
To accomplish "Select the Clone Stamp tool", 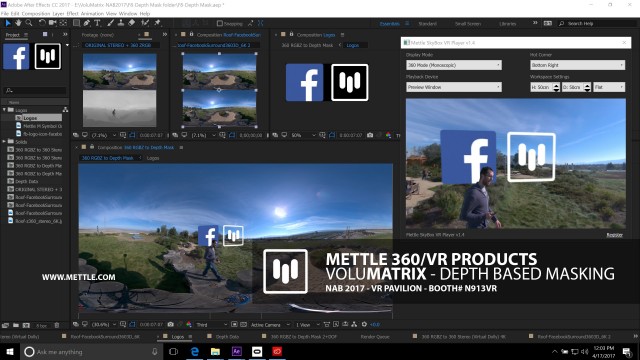I will (x=121, y=23).
